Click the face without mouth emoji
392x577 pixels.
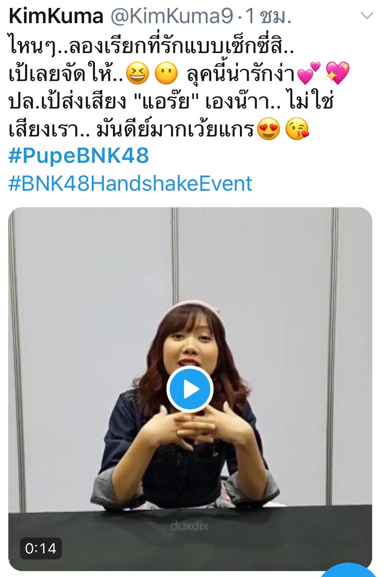pos(166,73)
